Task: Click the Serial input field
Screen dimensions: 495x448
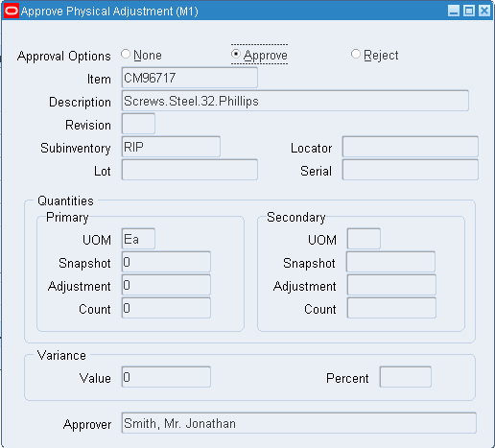Action: [x=411, y=170]
